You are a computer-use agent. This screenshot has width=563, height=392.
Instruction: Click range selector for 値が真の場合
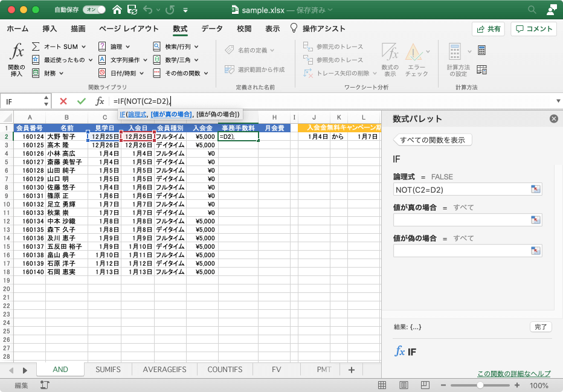tap(535, 220)
